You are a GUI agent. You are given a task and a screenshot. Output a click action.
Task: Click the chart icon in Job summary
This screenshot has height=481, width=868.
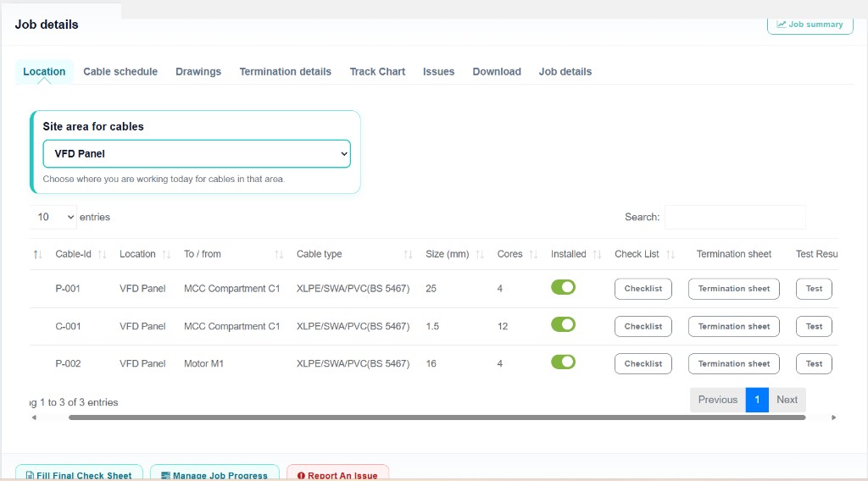coord(782,25)
